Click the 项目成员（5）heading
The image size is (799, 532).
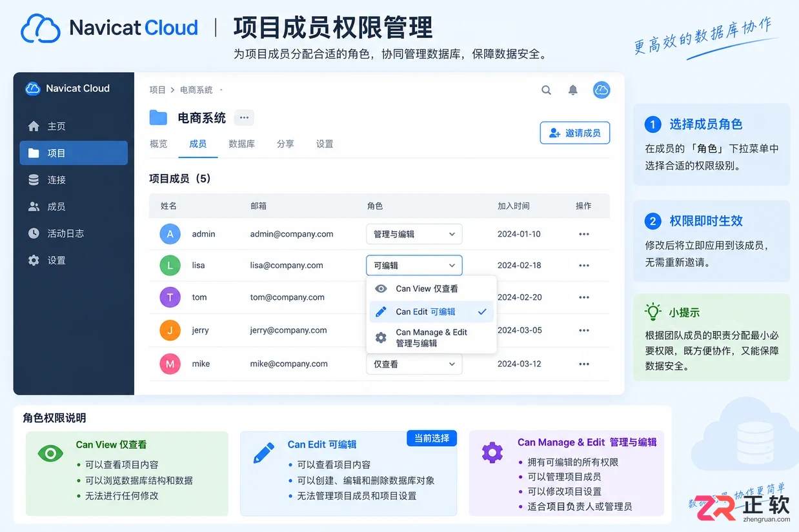click(180, 179)
